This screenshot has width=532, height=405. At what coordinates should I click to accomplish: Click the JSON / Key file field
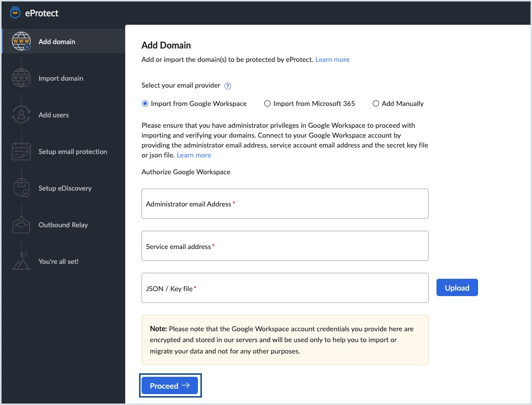pos(285,288)
